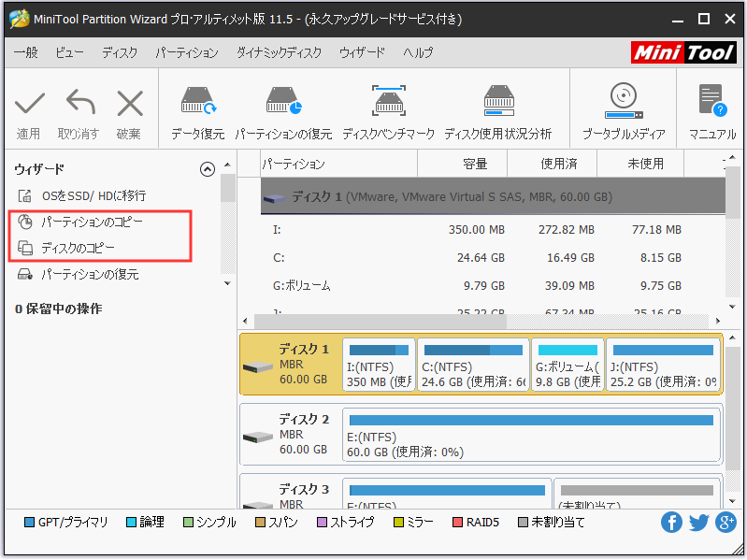
Task: Sort by the パーティション column header
Action: click(x=338, y=164)
